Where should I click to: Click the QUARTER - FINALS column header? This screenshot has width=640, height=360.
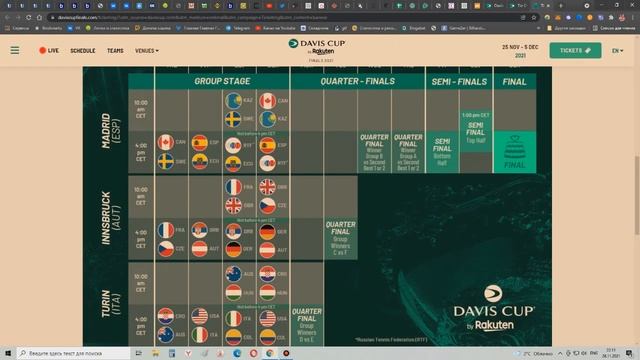coord(358,81)
